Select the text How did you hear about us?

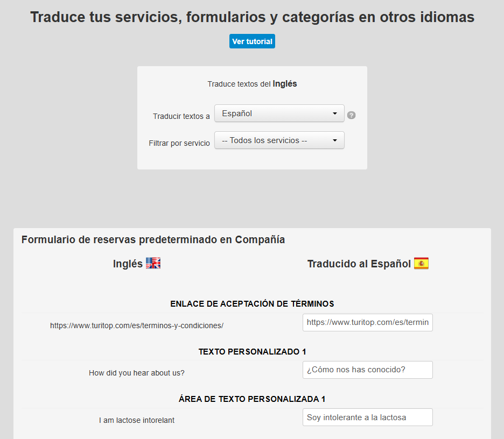(x=137, y=373)
